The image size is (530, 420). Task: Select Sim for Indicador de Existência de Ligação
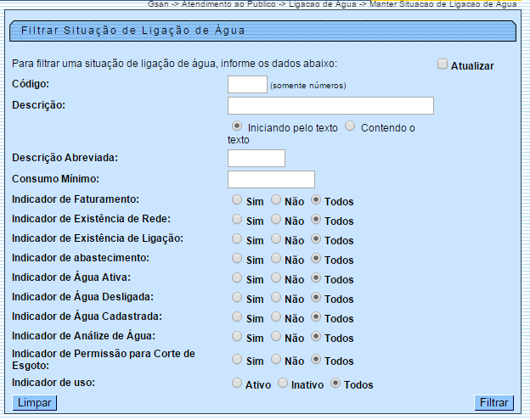click(x=237, y=239)
